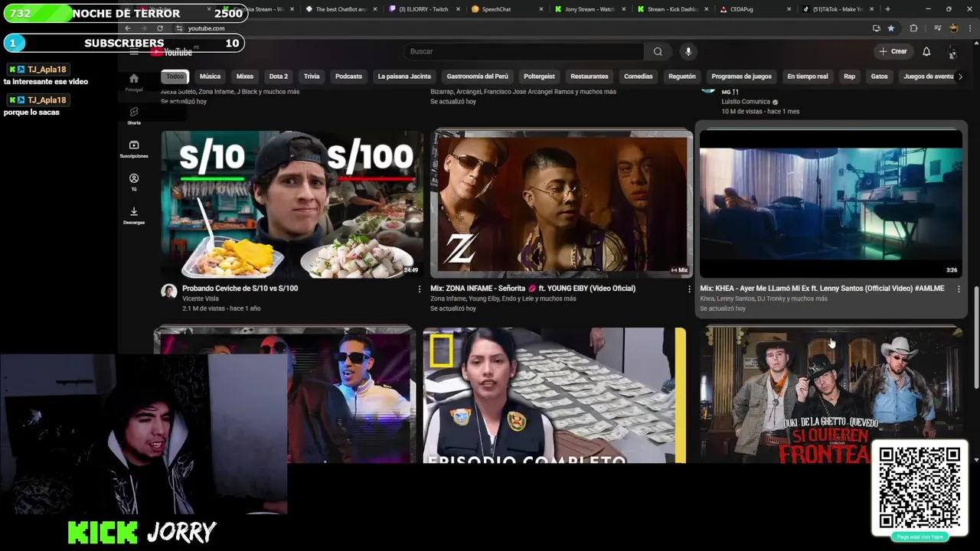Viewport: 980px width, 551px height.
Task: Switch to SpeechChat browser tab
Action: point(505,9)
